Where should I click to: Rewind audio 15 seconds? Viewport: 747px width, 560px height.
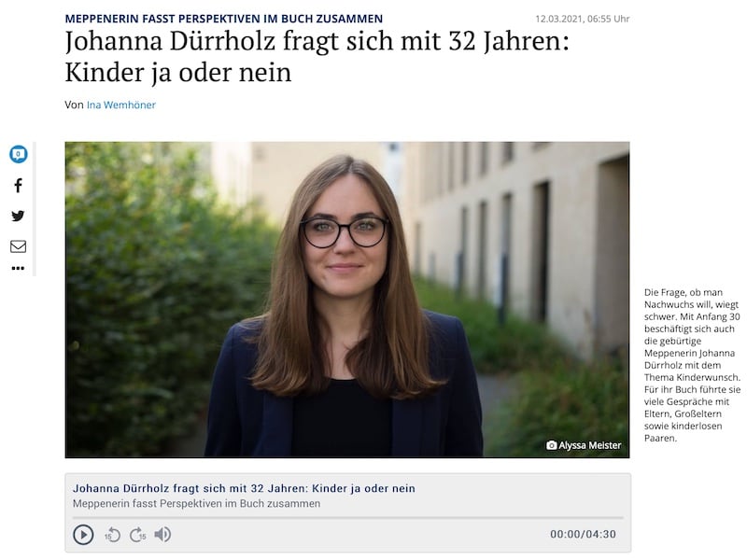click(112, 535)
